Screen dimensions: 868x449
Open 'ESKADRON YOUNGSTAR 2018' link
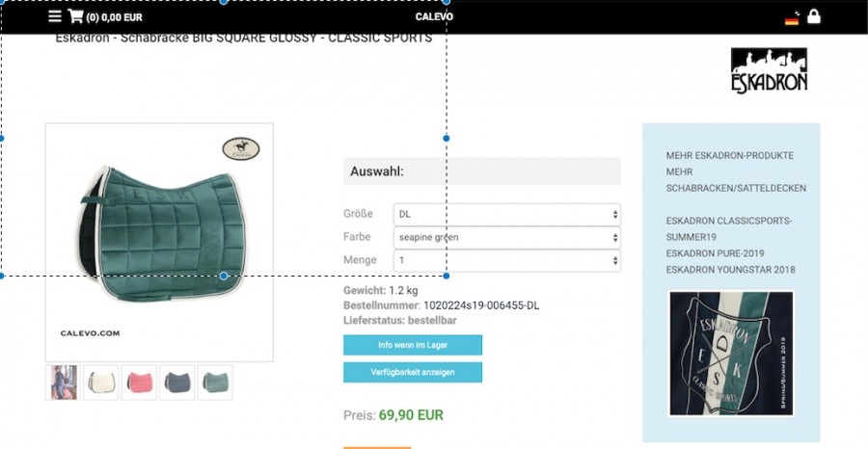coord(731,270)
